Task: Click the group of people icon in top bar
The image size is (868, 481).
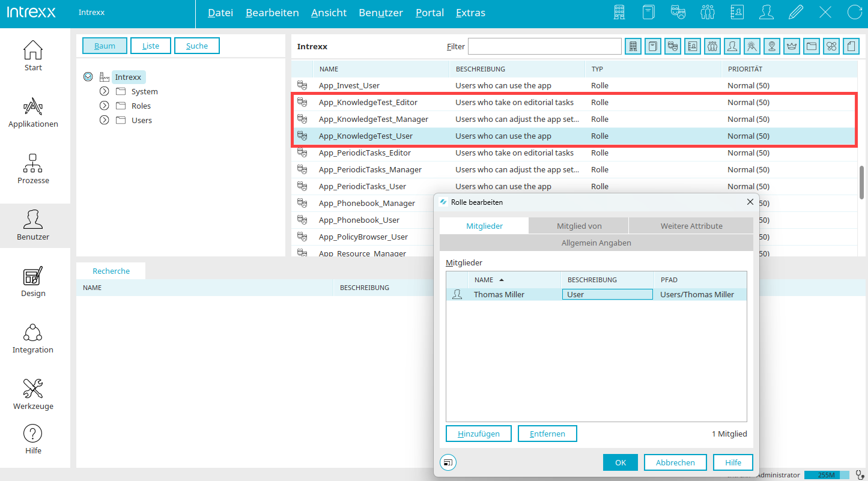Action: (708, 12)
